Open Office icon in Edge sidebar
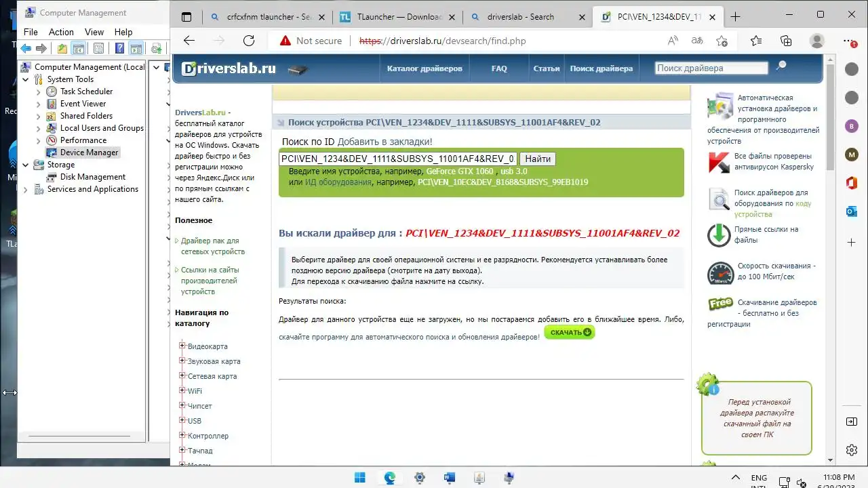 [852, 183]
